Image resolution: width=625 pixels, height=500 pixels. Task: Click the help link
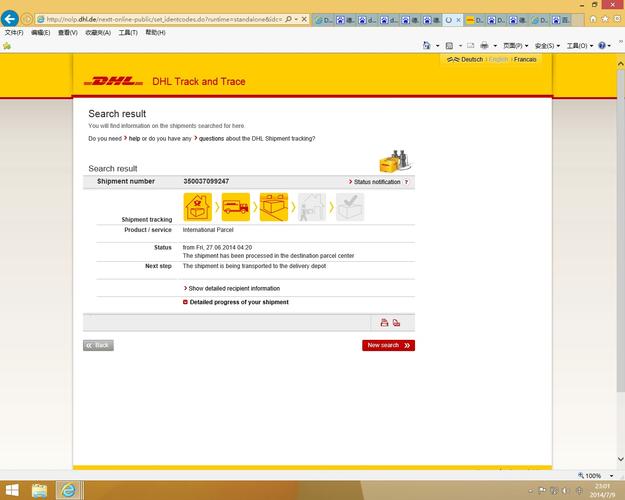click(x=134, y=138)
